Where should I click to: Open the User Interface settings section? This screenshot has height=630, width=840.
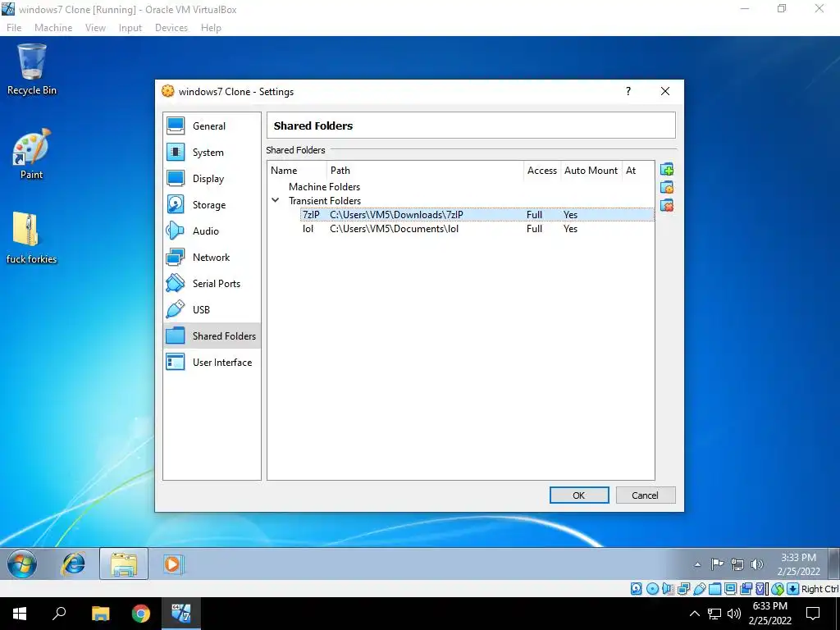[x=212, y=362]
